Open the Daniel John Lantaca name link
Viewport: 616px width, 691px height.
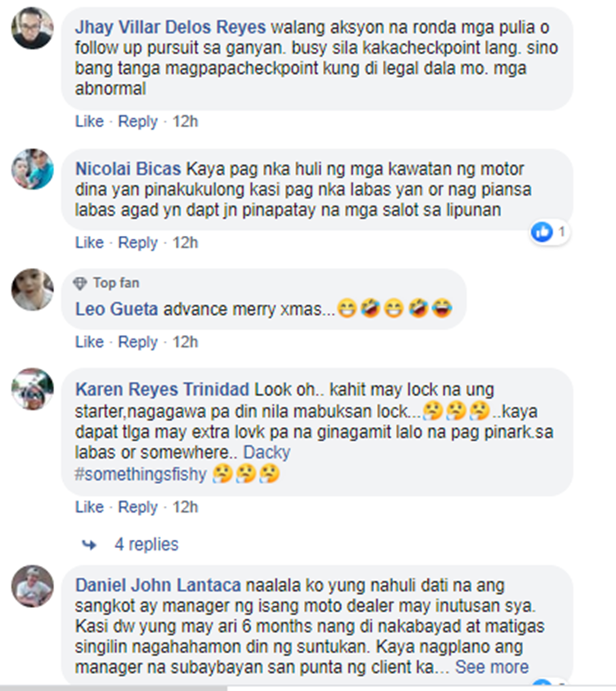click(158, 586)
